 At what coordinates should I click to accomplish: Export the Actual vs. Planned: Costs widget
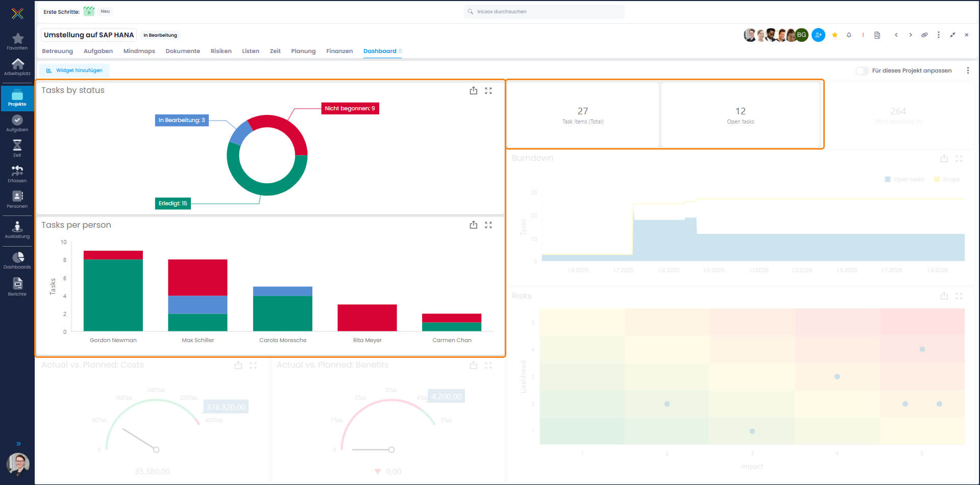pos(238,365)
